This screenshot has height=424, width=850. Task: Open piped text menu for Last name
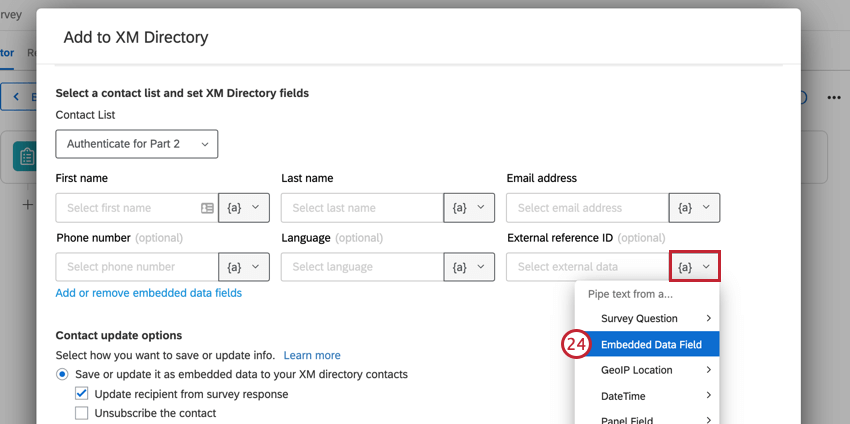(469, 208)
